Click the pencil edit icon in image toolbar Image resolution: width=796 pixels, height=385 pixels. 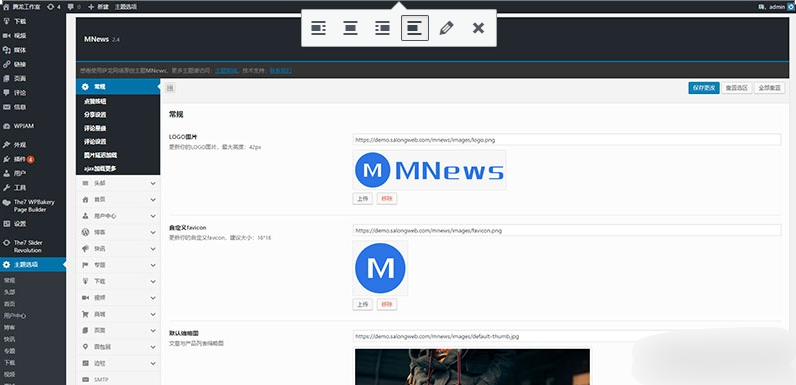click(446, 28)
